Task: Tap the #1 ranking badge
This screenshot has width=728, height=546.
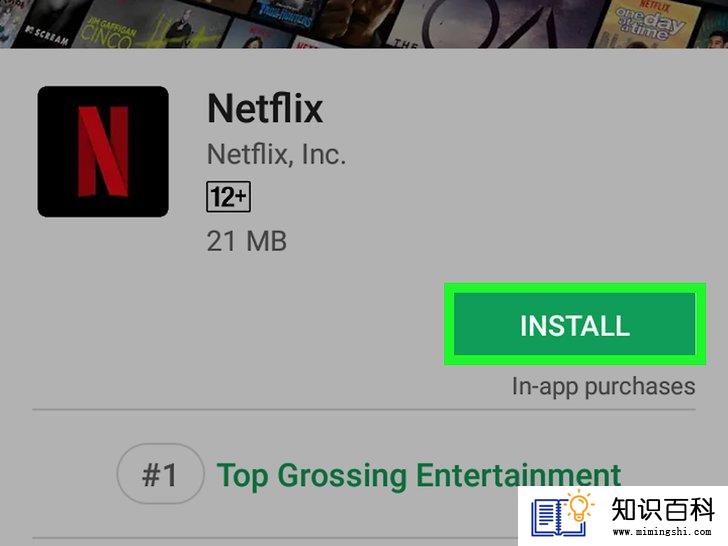Action: click(x=160, y=474)
